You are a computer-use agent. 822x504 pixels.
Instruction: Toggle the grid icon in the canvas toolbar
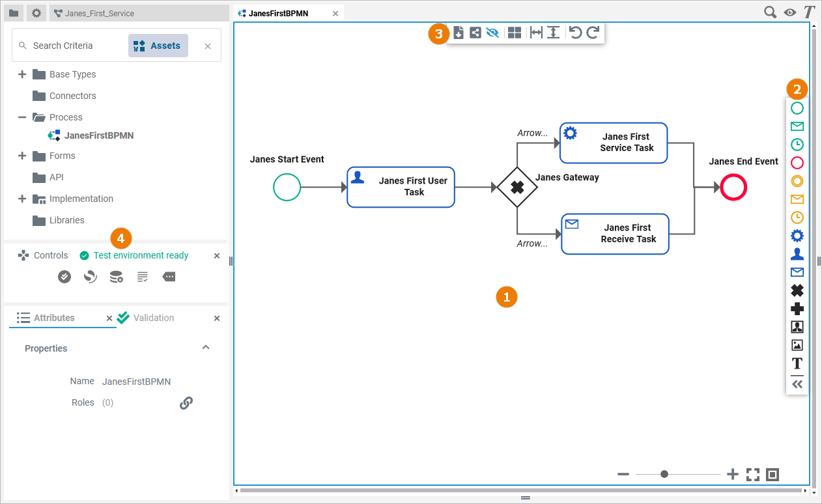pos(515,32)
